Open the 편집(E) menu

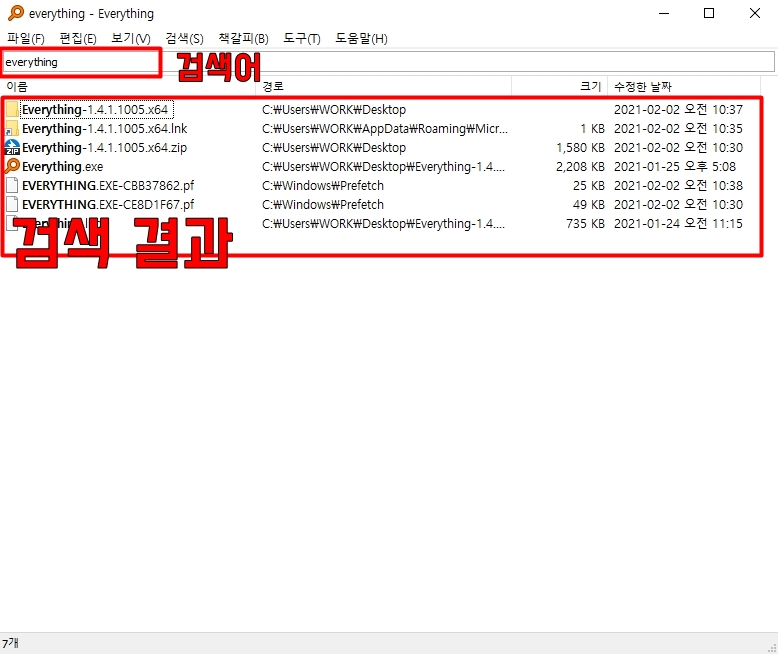pyautogui.click(x=78, y=39)
